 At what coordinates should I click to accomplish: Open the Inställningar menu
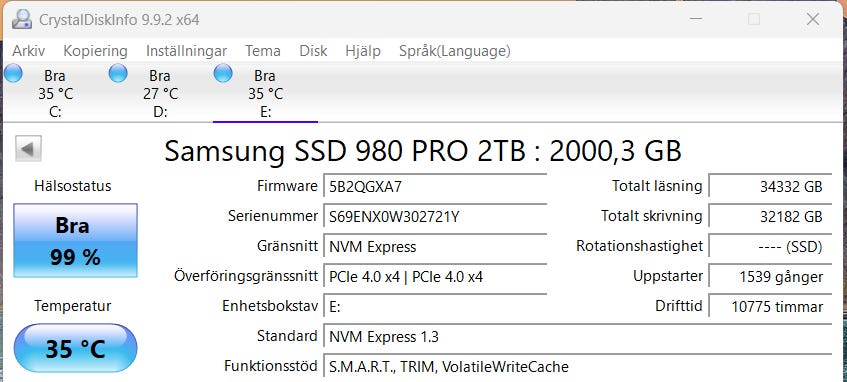point(186,51)
